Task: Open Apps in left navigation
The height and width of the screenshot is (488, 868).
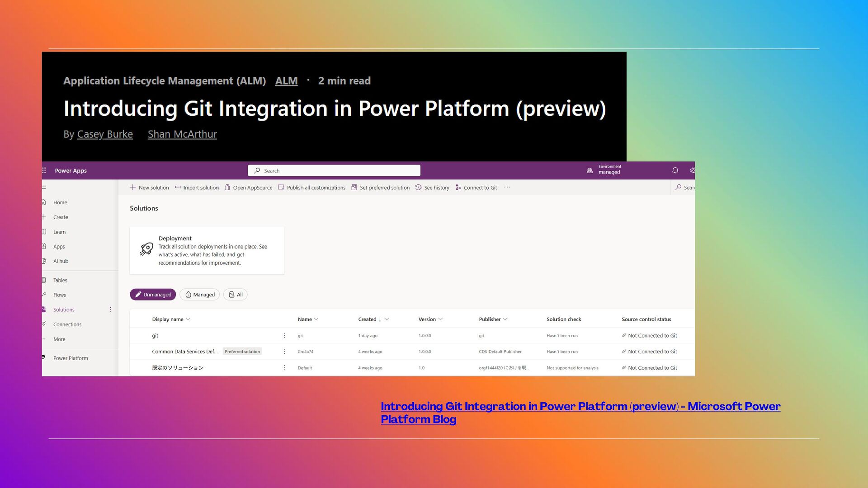Action: 59,246
